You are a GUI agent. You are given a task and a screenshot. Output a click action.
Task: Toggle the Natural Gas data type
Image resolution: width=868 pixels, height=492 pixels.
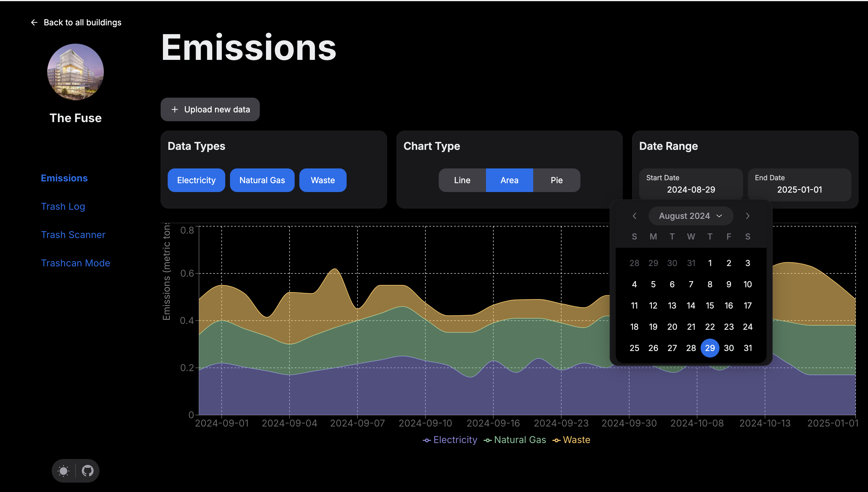262,180
